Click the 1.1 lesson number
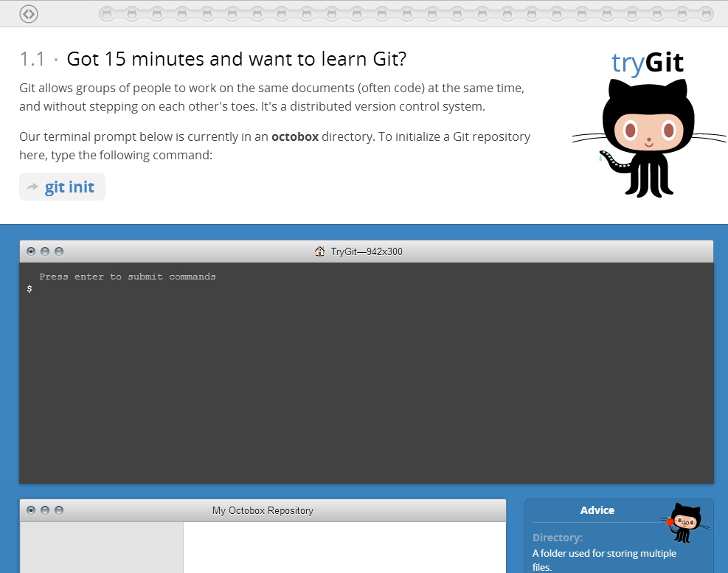The height and width of the screenshot is (573, 728). pos(32,59)
